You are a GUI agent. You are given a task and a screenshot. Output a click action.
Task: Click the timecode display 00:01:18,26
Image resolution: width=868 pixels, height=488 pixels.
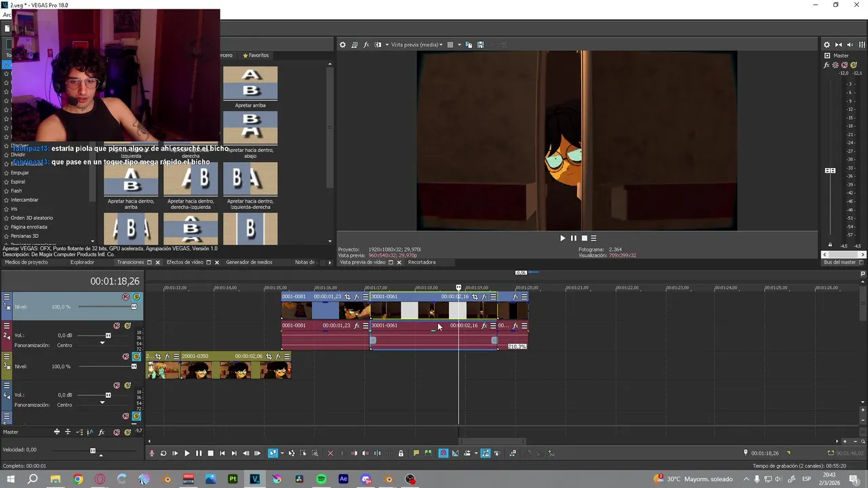(x=115, y=281)
